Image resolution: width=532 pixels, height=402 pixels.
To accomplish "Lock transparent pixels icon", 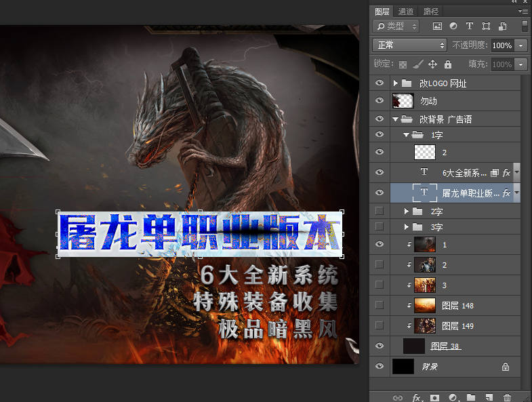I will point(403,64).
